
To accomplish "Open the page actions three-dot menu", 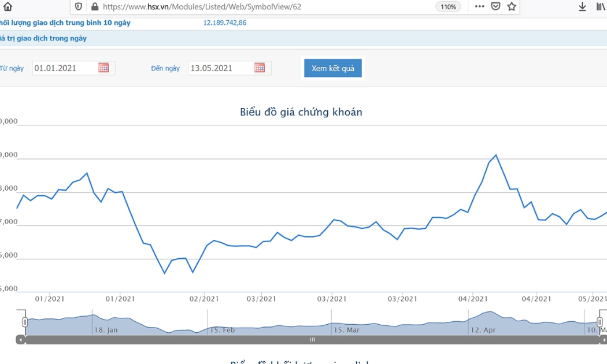I will click(x=479, y=6).
